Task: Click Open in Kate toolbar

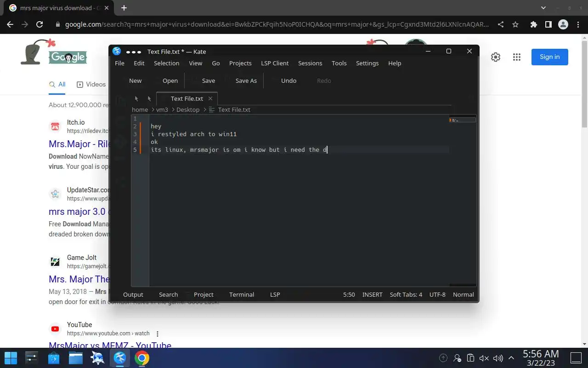Action: click(x=170, y=80)
